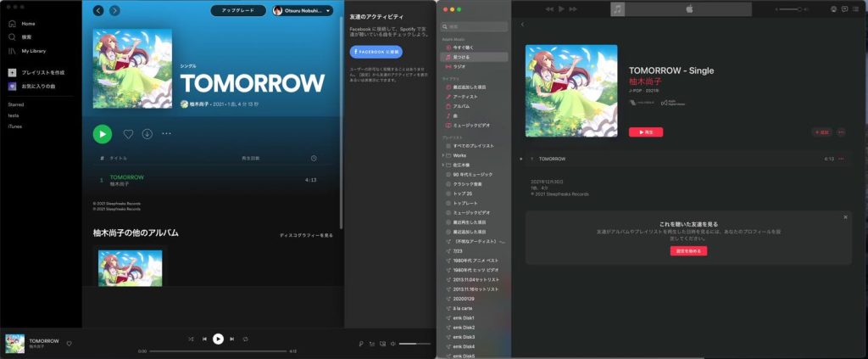Image resolution: width=868 pixels, height=359 pixels.
Task: Open album more options next to 追加
Action: pyautogui.click(x=841, y=132)
